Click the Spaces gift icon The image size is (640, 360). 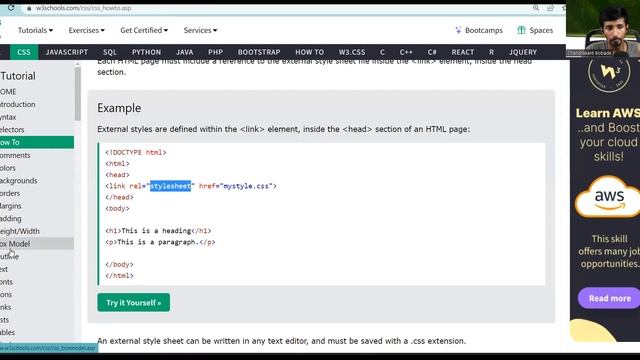(521, 30)
